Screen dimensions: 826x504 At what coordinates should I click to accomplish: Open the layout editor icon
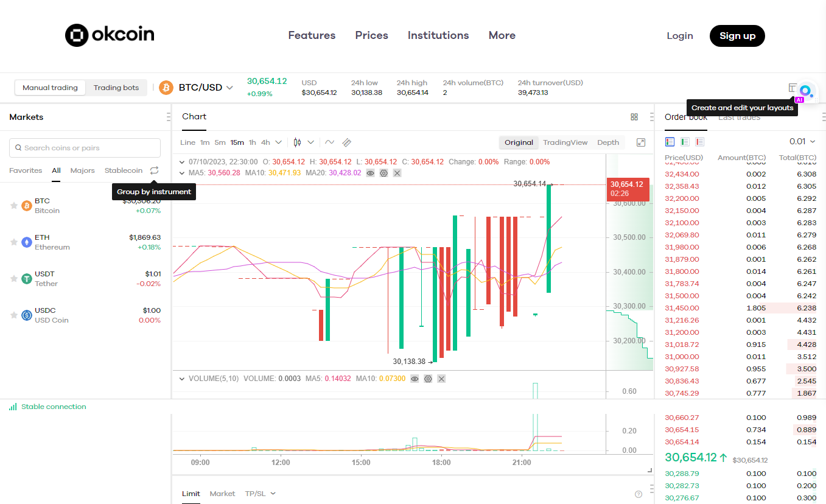(793, 88)
